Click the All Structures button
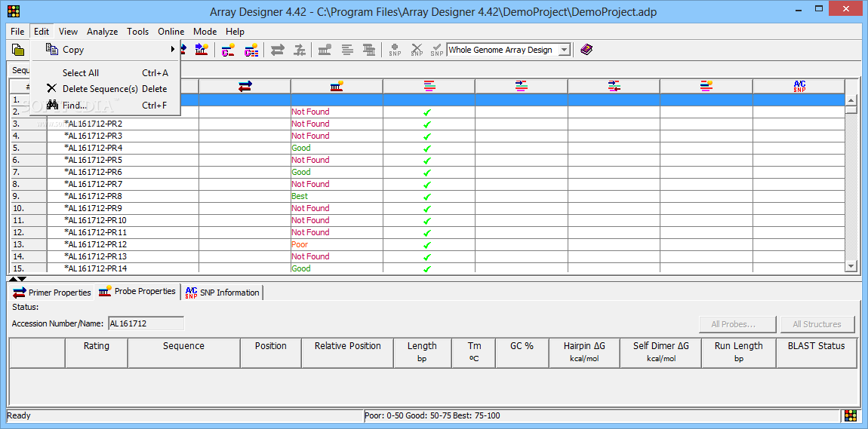 click(817, 324)
